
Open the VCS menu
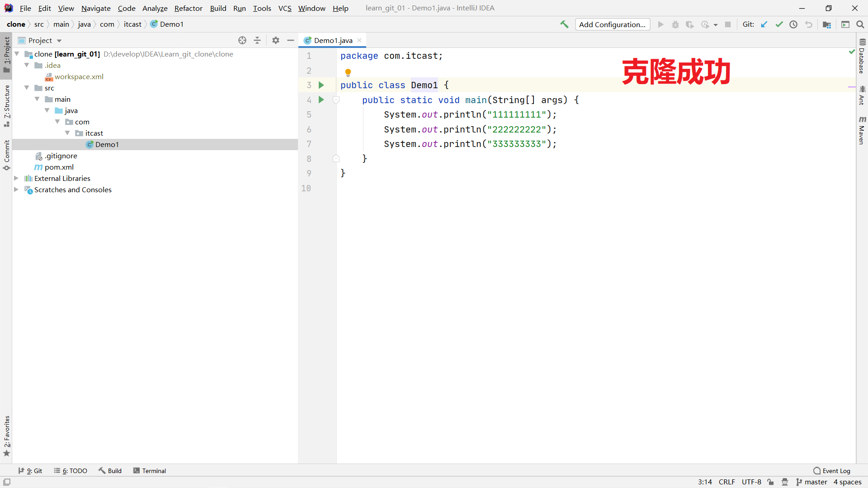tap(285, 8)
